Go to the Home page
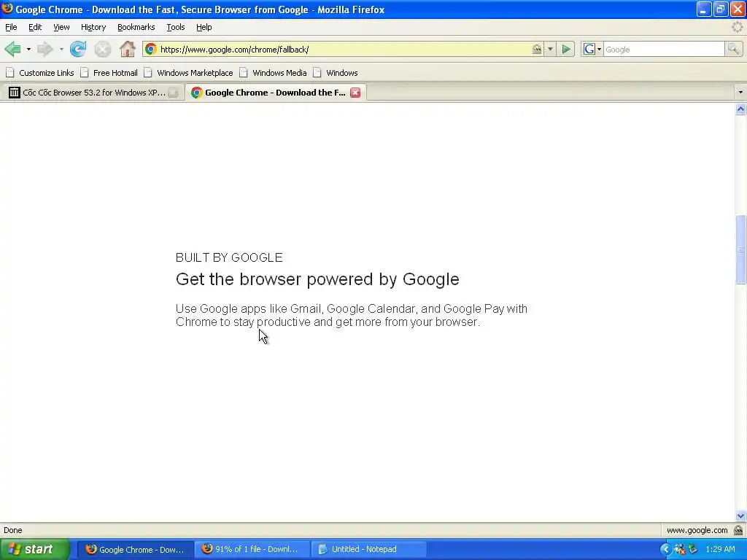 coord(127,49)
